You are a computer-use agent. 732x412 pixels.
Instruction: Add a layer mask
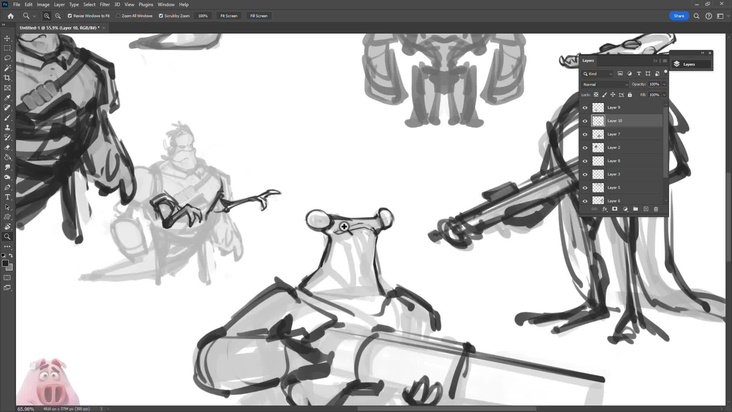(x=615, y=209)
